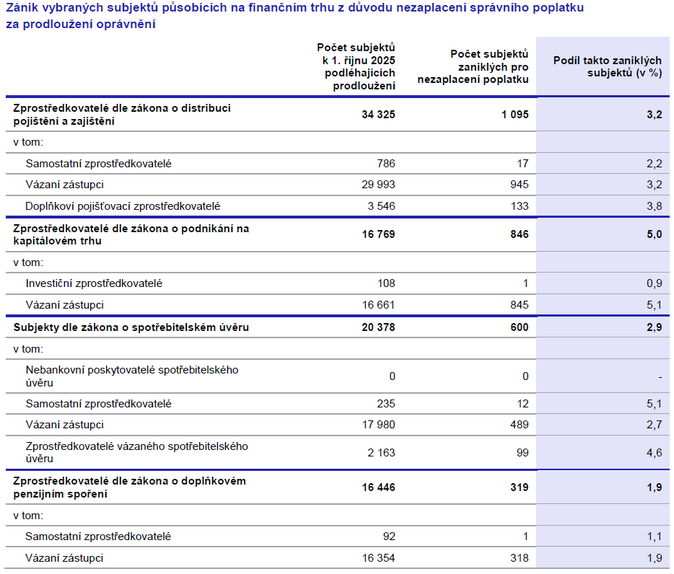Viewport: 674px width, 574px height.
Task: Select the value '99'
Action: (523, 453)
